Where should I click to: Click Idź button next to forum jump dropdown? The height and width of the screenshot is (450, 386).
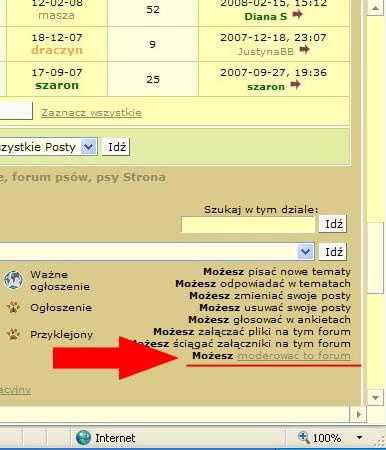coord(333,252)
